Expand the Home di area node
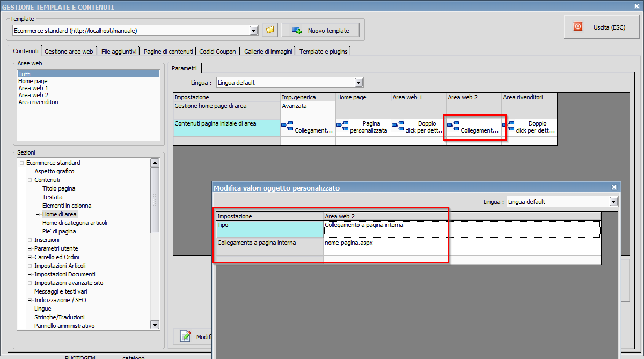The image size is (644, 359). (38, 214)
